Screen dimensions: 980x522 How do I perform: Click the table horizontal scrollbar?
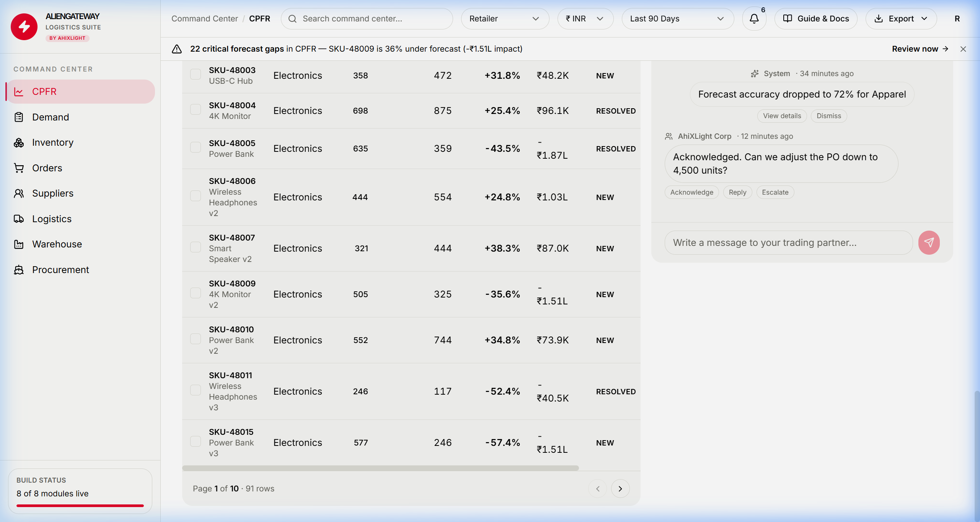coord(380,468)
